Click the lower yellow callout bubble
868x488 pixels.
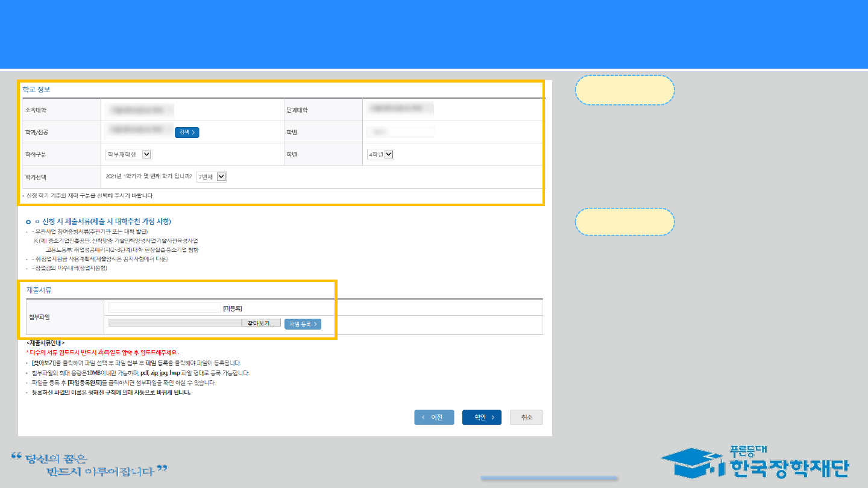pyautogui.click(x=625, y=222)
